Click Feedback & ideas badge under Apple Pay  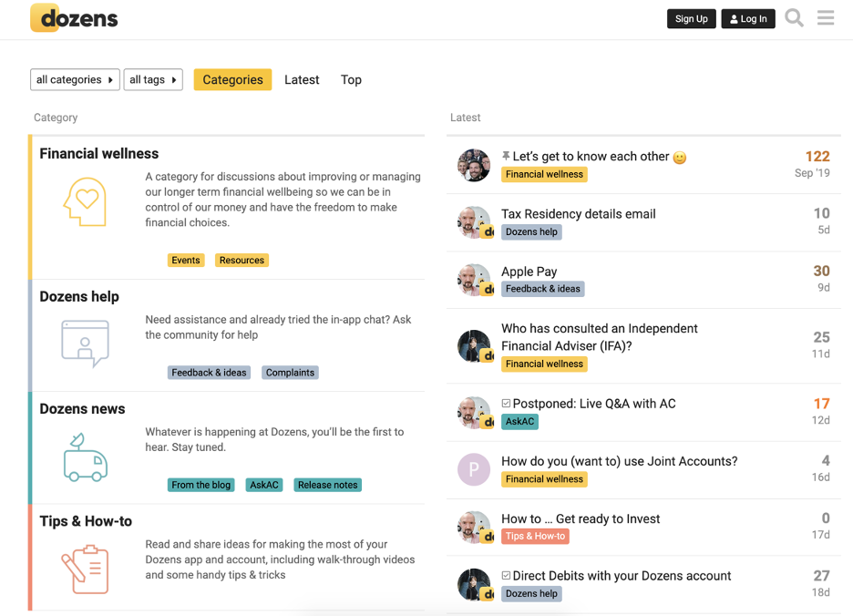(543, 289)
